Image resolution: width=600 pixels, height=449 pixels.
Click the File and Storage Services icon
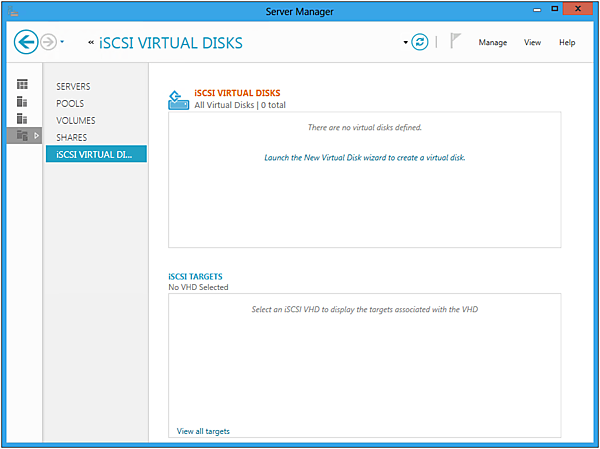22,135
